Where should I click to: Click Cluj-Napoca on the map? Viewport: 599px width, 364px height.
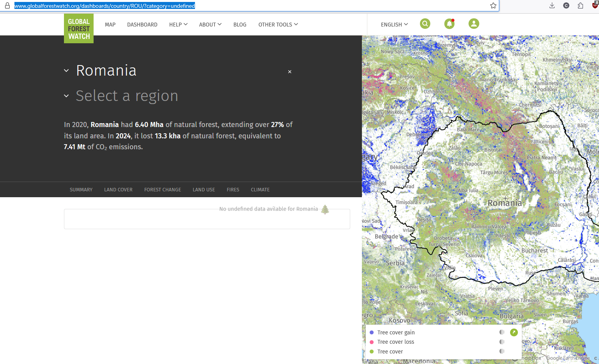(x=469, y=164)
